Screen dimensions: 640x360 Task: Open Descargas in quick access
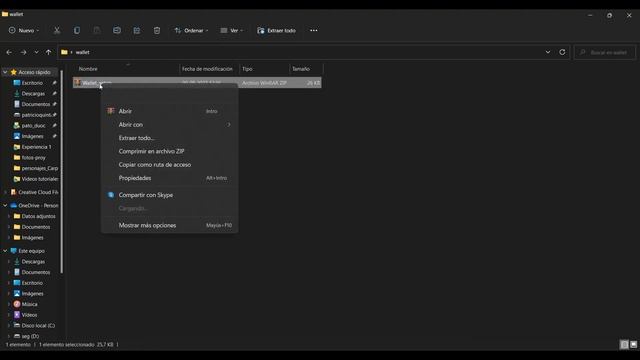[x=33, y=93]
